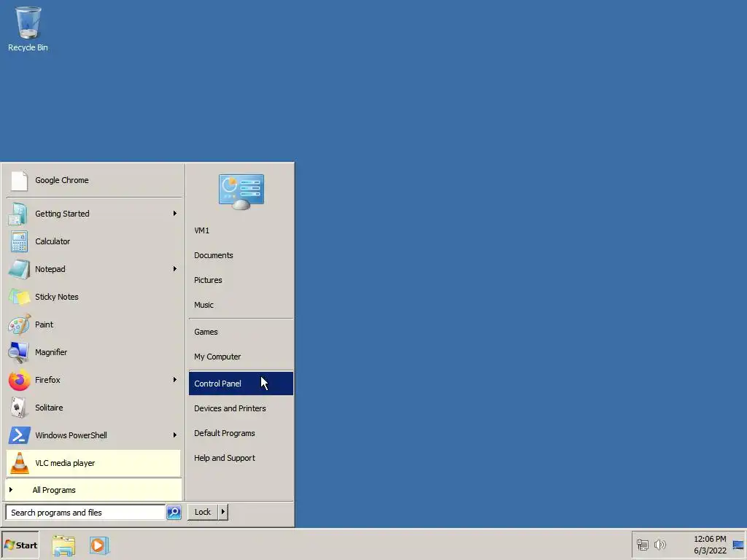Open Default Programs entry
The height and width of the screenshot is (560, 747).
point(241,433)
